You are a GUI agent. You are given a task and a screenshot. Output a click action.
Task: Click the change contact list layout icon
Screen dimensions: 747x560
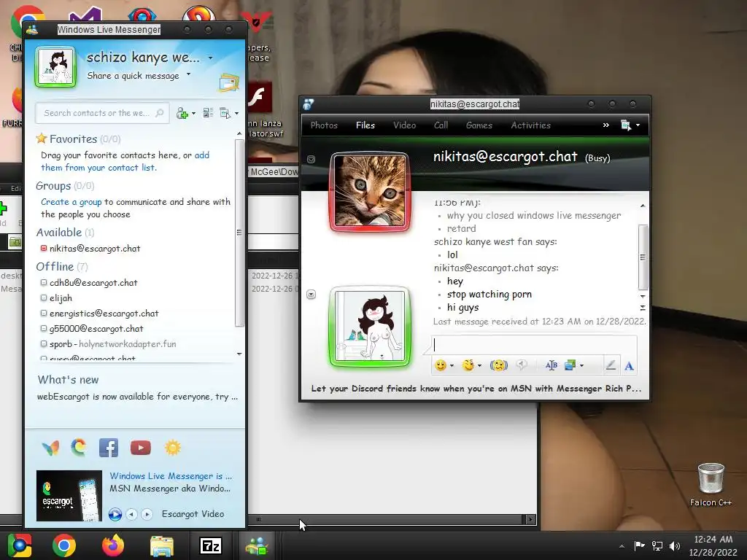tap(208, 113)
